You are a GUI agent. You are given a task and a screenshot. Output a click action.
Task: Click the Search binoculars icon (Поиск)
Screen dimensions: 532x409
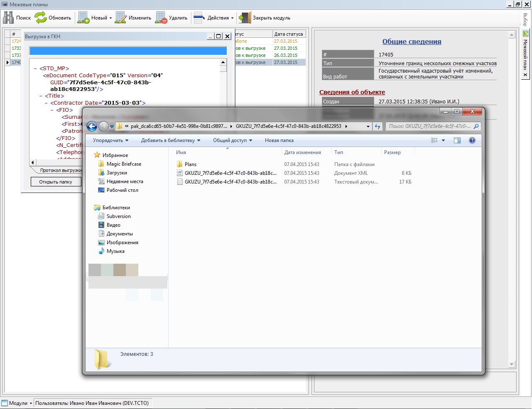tap(8, 17)
